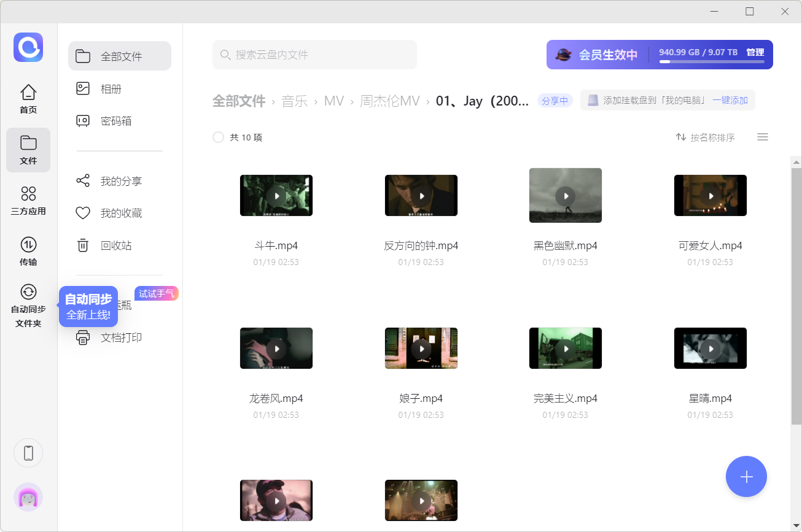Open the bottom-left pink-toned video thumbnail
The image size is (802, 532).
pyautogui.click(x=276, y=500)
